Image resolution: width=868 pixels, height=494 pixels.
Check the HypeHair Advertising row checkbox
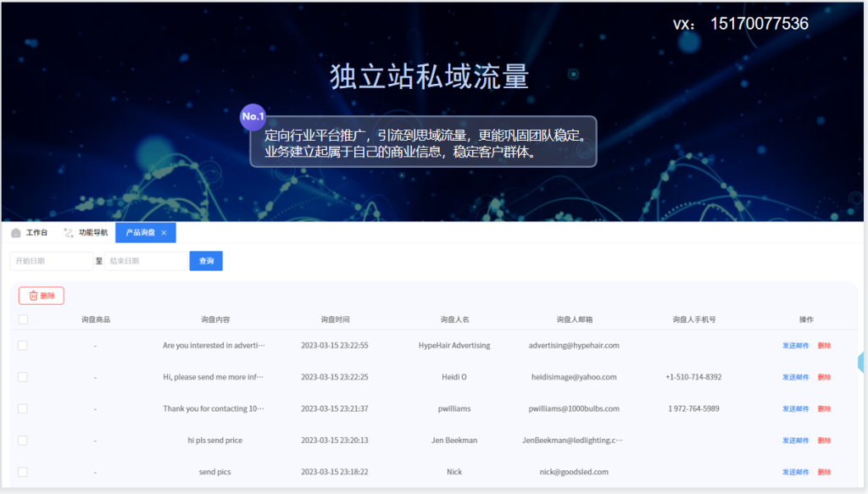coord(23,346)
